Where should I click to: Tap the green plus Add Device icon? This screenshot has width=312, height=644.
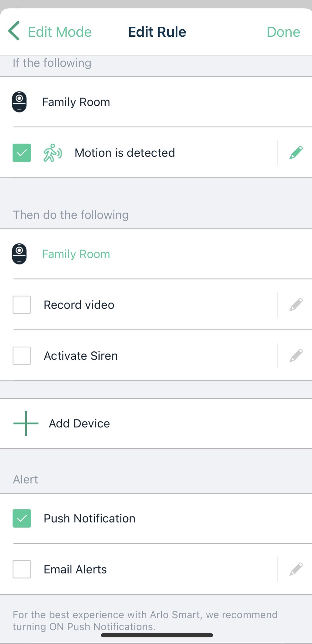coord(26,423)
